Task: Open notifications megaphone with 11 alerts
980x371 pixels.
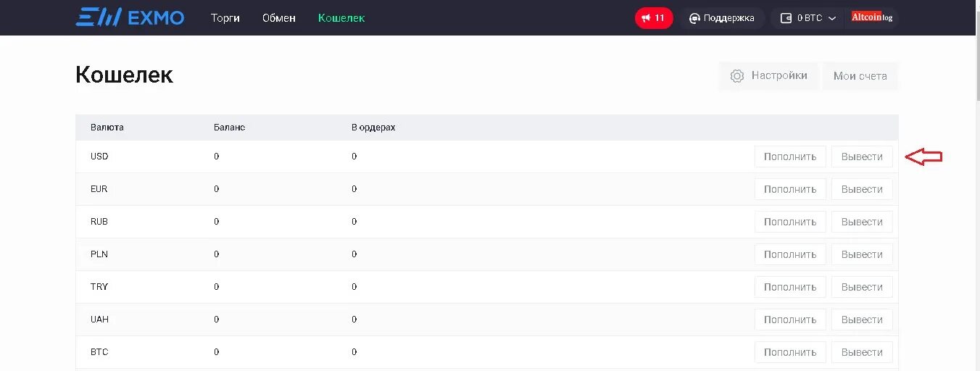Action: pos(654,18)
